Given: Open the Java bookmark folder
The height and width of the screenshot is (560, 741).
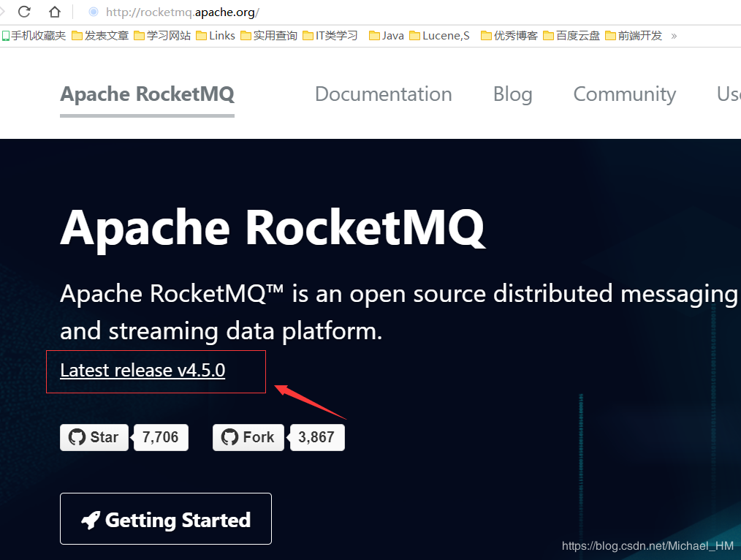Looking at the screenshot, I should [387, 36].
